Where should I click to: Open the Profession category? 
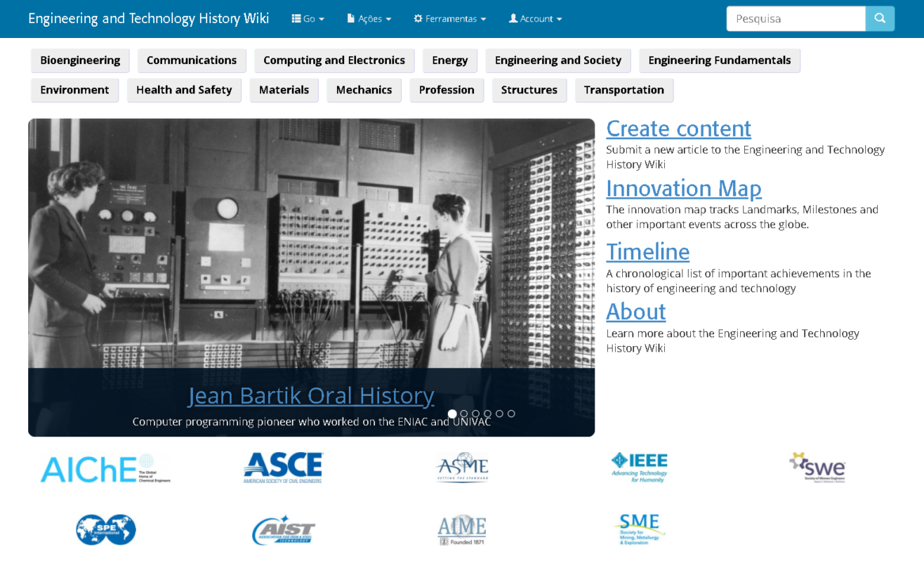pyautogui.click(x=447, y=90)
